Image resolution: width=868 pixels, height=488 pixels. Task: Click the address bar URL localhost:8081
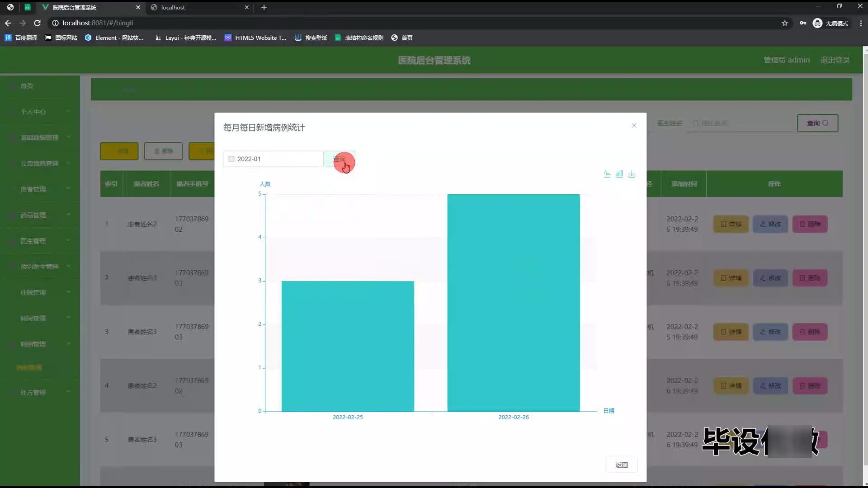[x=98, y=23]
